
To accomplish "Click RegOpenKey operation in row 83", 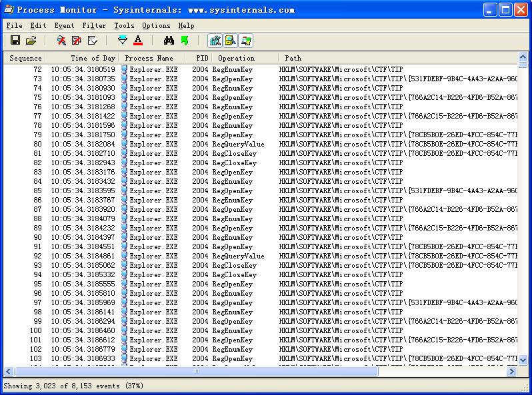I will pyautogui.click(x=233, y=173).
